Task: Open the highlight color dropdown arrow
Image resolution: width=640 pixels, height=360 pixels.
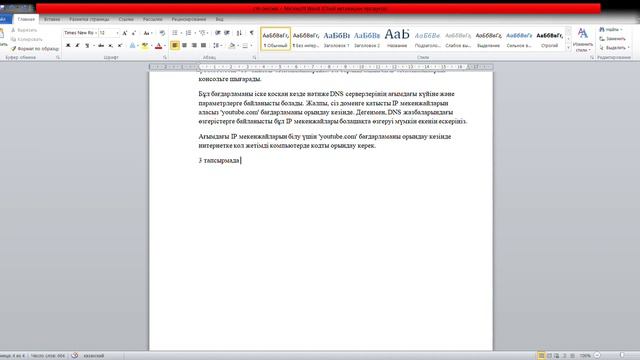Action: (x=151, y=46)
